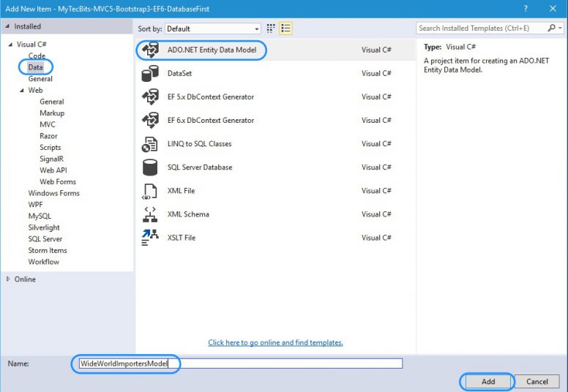Select the Web Forms category
Viewport: 568px width, 392px height.
58,181
